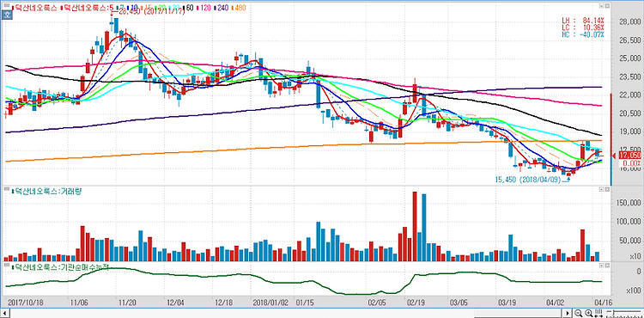Screen dimensions: 644x318
Task: Maximize the price chart pane
Action: point(601,6)
